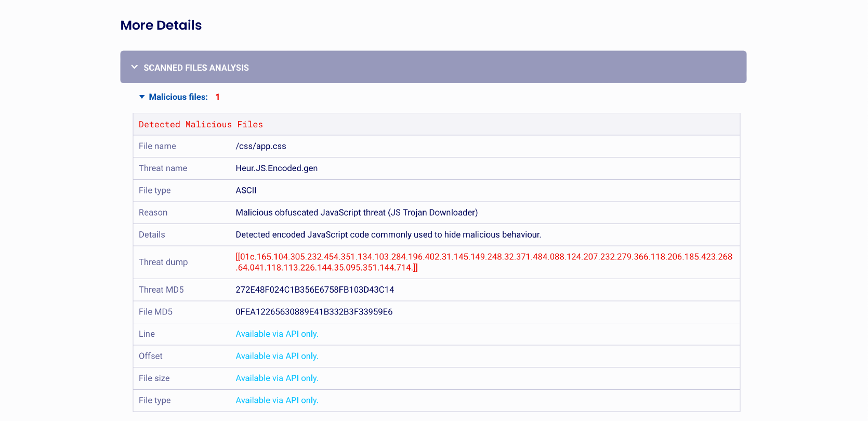
Task: Click the 'Malicious files:' label
Action: pyautogui.click(x=178, y=97)
